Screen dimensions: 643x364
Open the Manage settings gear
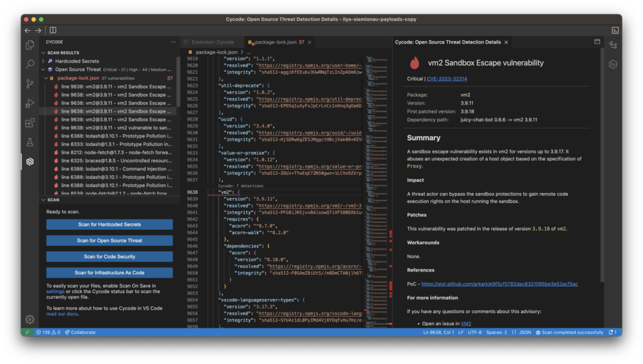pyautogui.click(x=30, y=319)
